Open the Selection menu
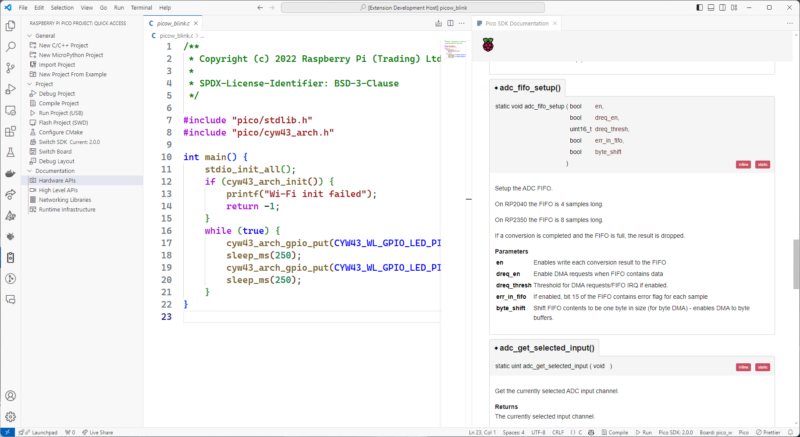Viewport: 800px width, 437px height. point(62,8)
